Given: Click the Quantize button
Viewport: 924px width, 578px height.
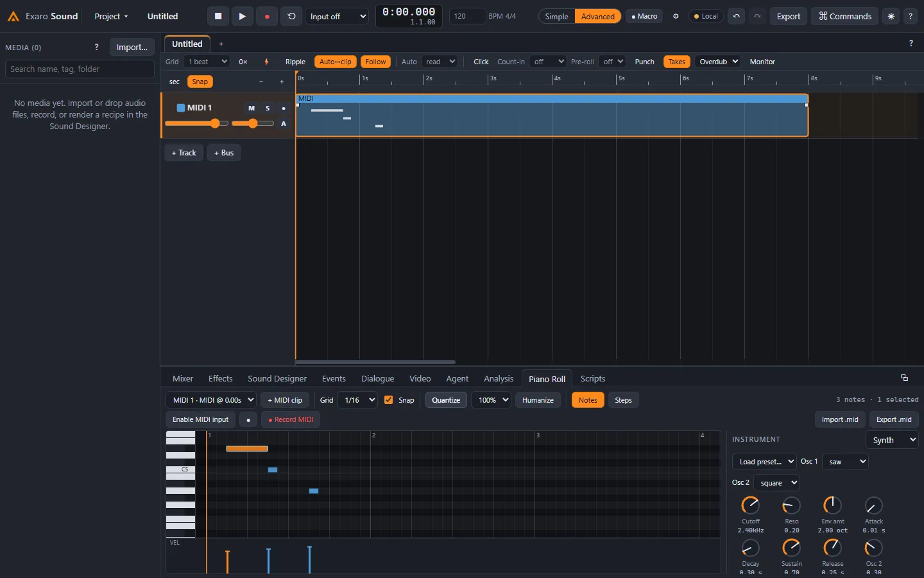Looking at the screenshot, I should [x=446, y=399].
